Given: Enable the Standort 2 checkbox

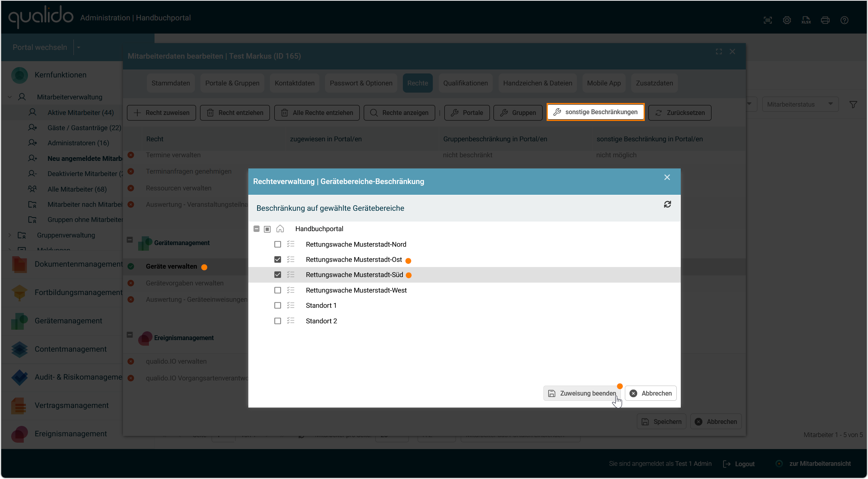Looking at the screenshot, I should (x=277, y=321).
